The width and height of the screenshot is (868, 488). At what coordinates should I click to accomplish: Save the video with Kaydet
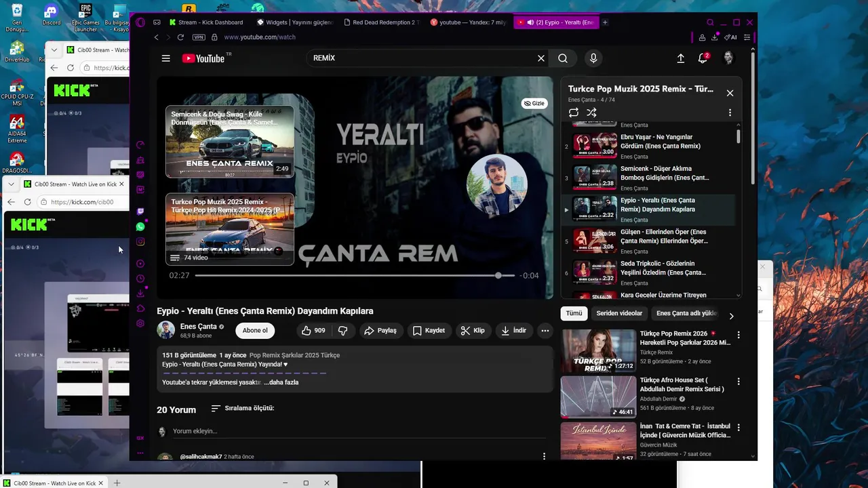click(x=429, y=331)
